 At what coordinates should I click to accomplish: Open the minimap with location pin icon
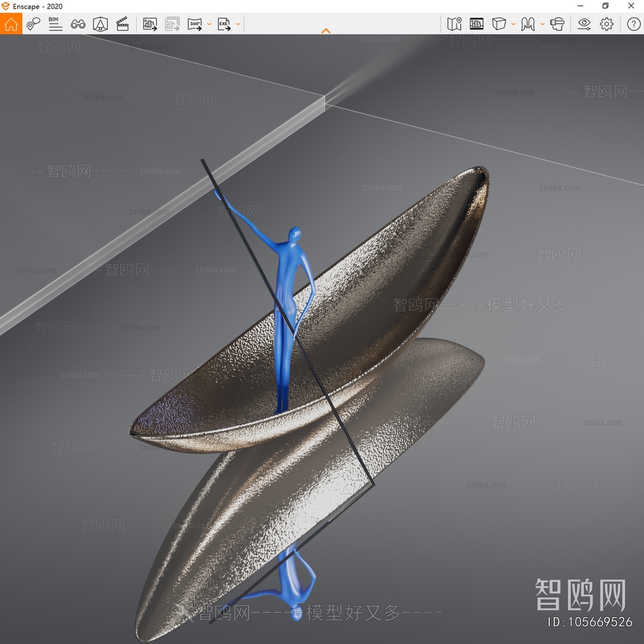coord(454,24)
